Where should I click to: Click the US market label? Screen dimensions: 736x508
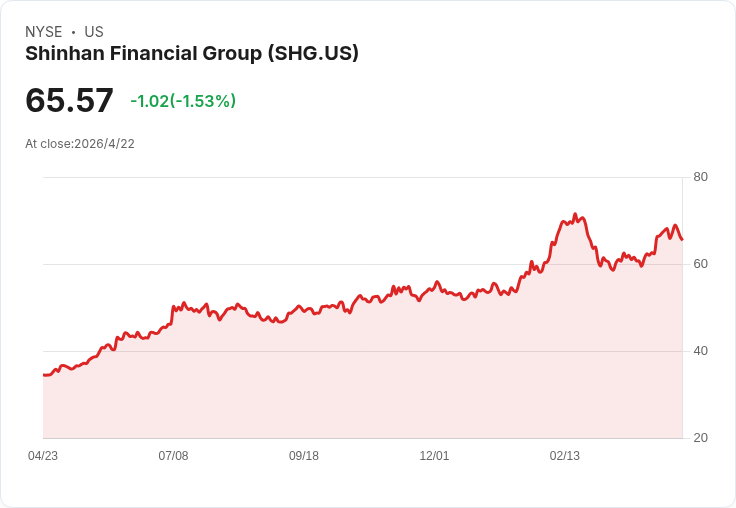[x=94, y=32]
